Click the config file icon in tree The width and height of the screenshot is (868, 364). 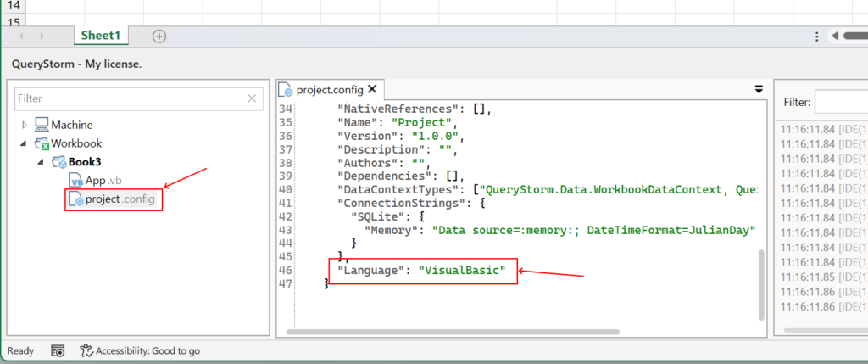click(x=75, y=199)
